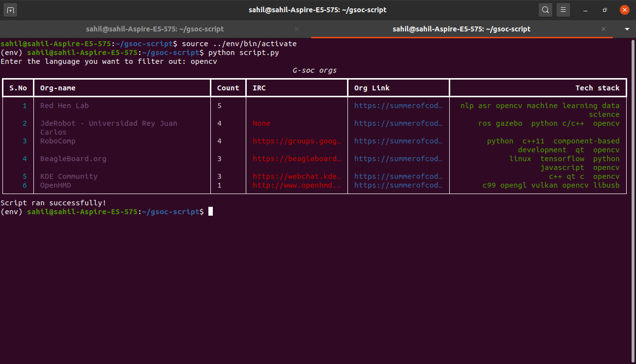
Task: Open the terminal search magnifier
Action: (546, 10)
